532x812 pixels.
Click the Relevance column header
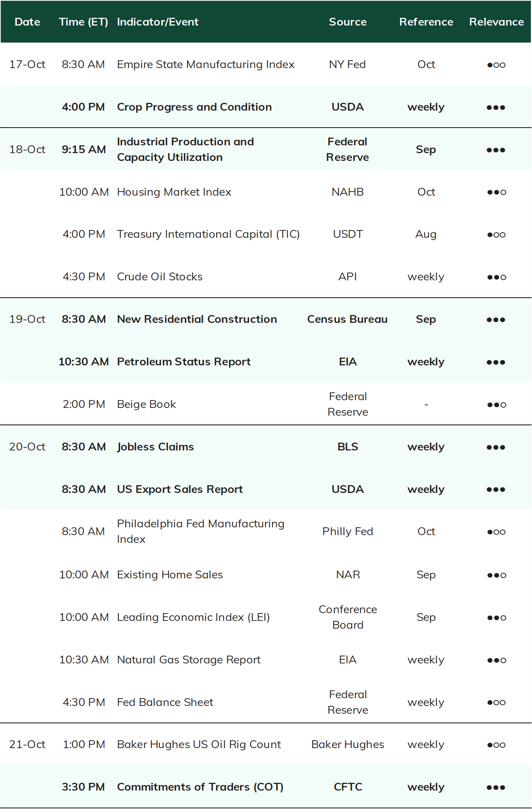tap(496, 22)
